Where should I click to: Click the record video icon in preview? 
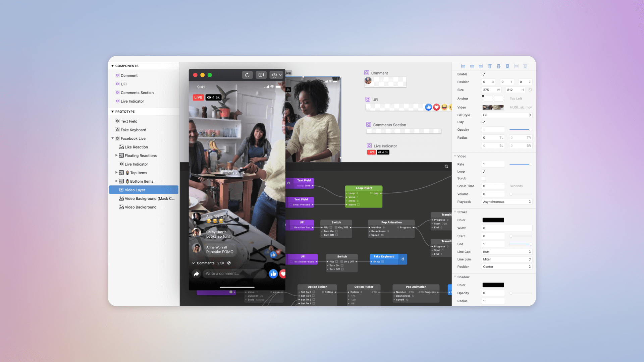[261, 75]
